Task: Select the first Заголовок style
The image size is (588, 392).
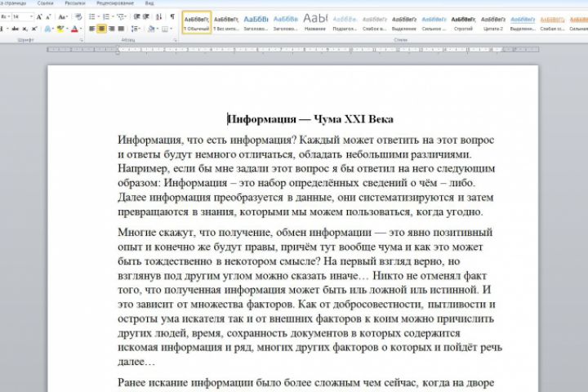Action: pyautogui.click(x=256, y=23)
